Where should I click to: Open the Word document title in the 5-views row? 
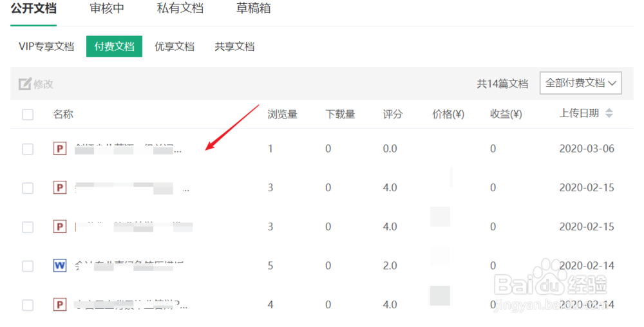(129, 266)
